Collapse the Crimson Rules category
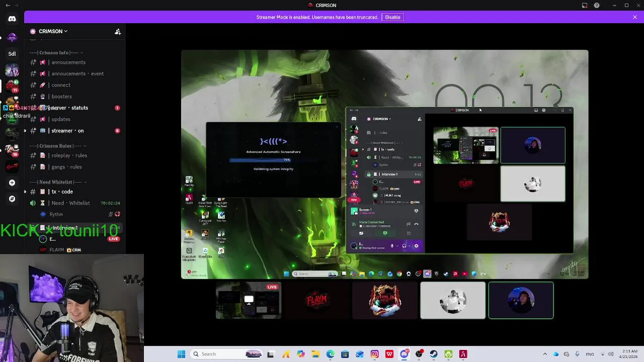644x362 pixels. click(x=58, y=146)
